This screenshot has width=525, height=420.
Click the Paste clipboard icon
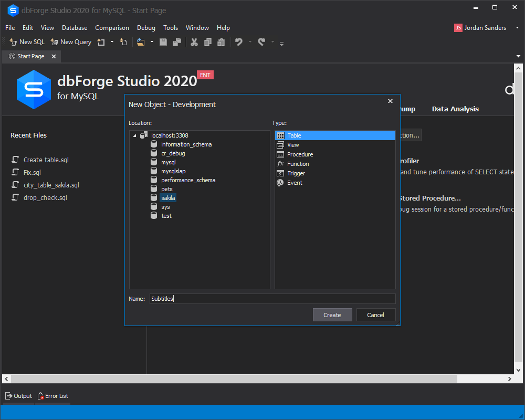pyautogui.click(x=221, y=42)
